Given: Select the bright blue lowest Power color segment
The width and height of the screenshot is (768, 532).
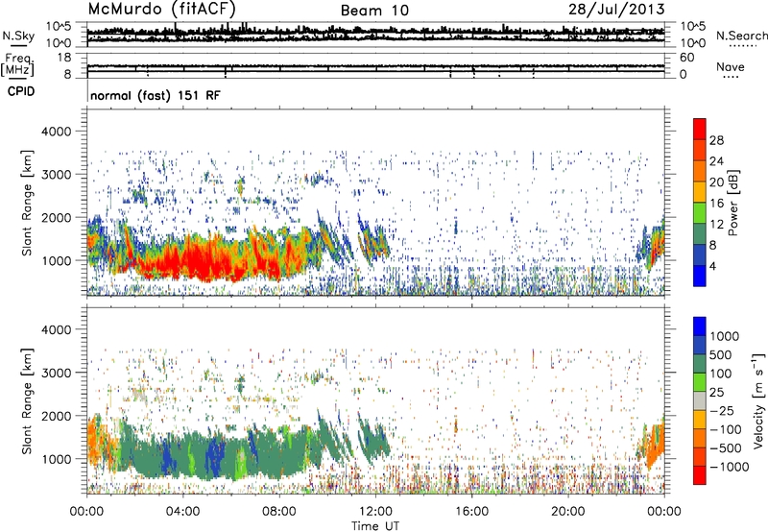Looking at the screenshot, I should 700,276.
